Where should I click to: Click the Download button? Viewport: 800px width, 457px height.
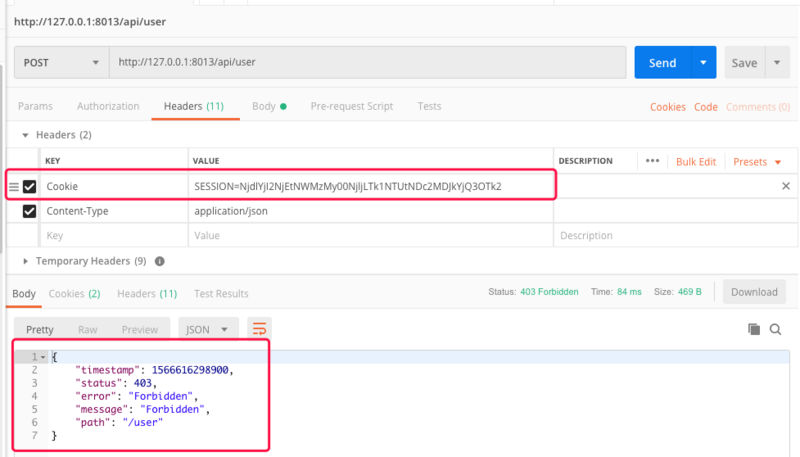[754, 292]
